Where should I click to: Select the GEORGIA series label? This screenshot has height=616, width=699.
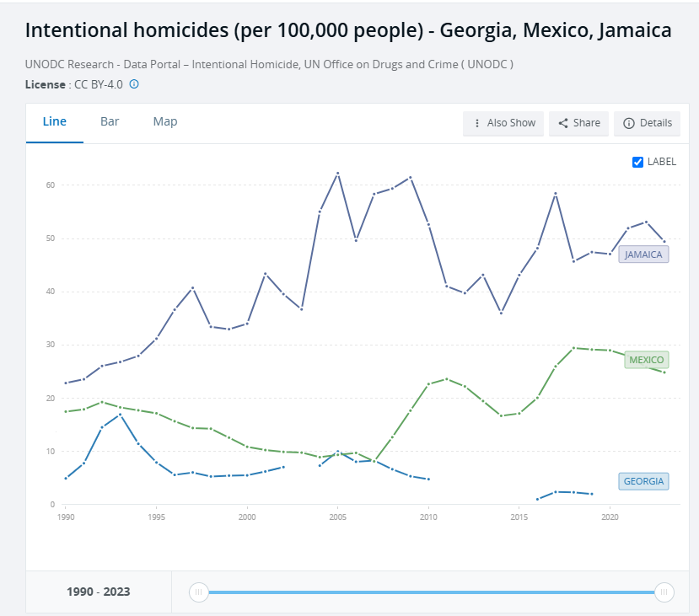pyautogui.click(x=643, y=482)
